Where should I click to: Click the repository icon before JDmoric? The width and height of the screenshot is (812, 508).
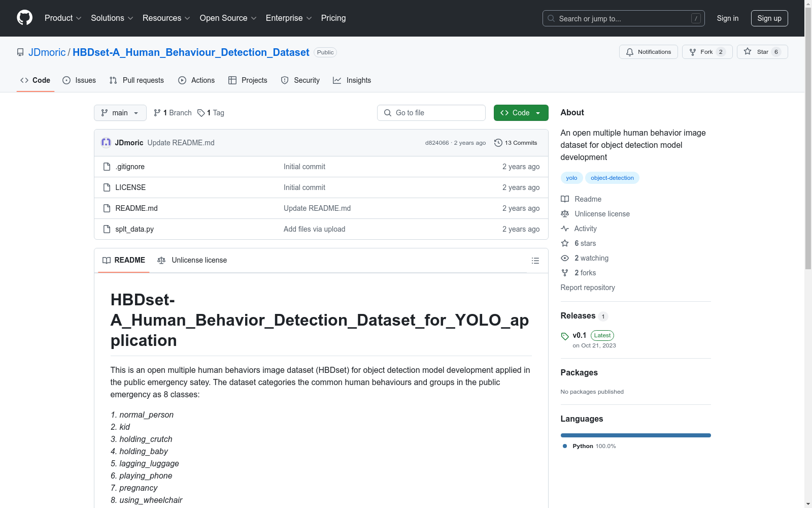[x=20, y=52]
